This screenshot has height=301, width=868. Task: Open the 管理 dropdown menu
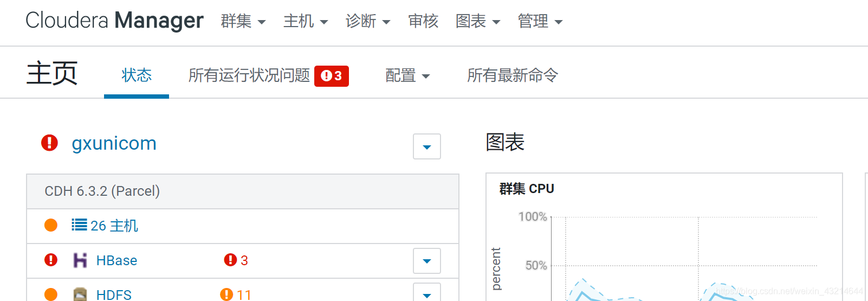[540, 21]
